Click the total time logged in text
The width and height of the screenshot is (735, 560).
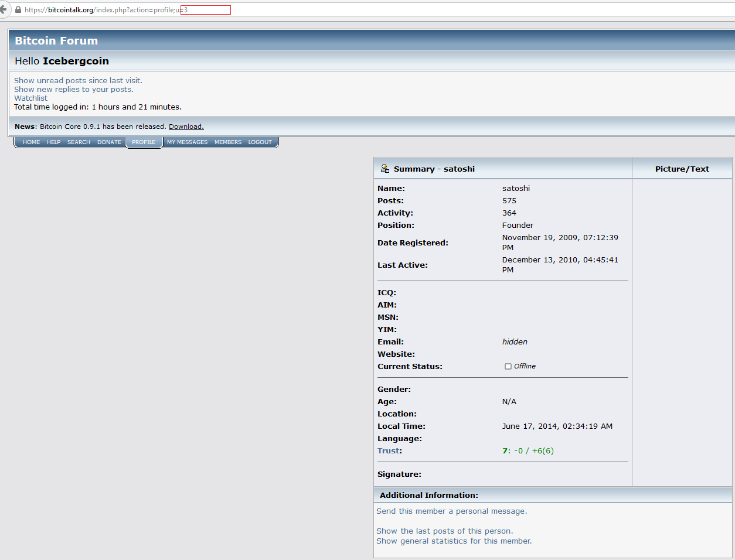click(x=98, y=107)
